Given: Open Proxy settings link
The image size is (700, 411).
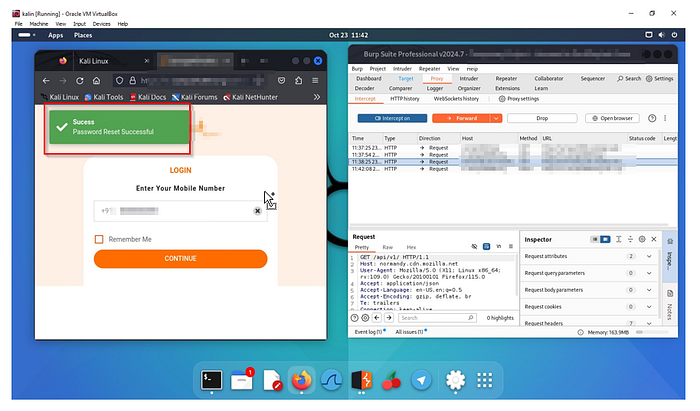Looking at the screenshot, I should (x=519, y=99).
